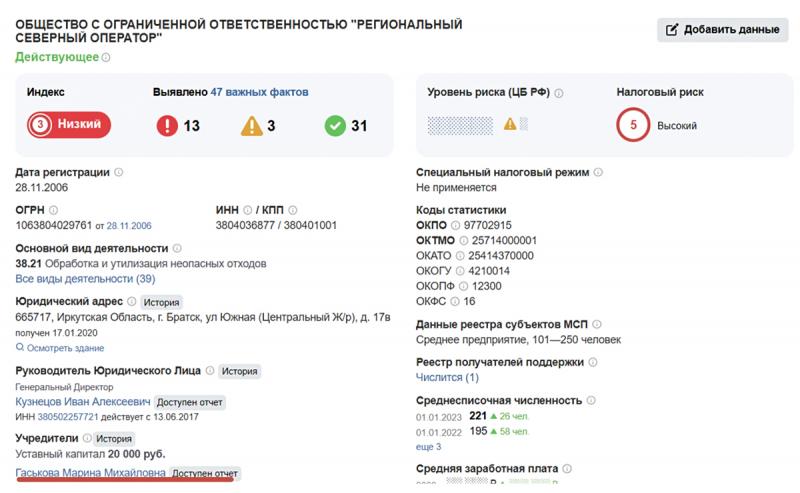This screenshot has height=493, width=800.
Task: Click info icon beside 'Дата регистрации'
Action: (x=119, y=172)
